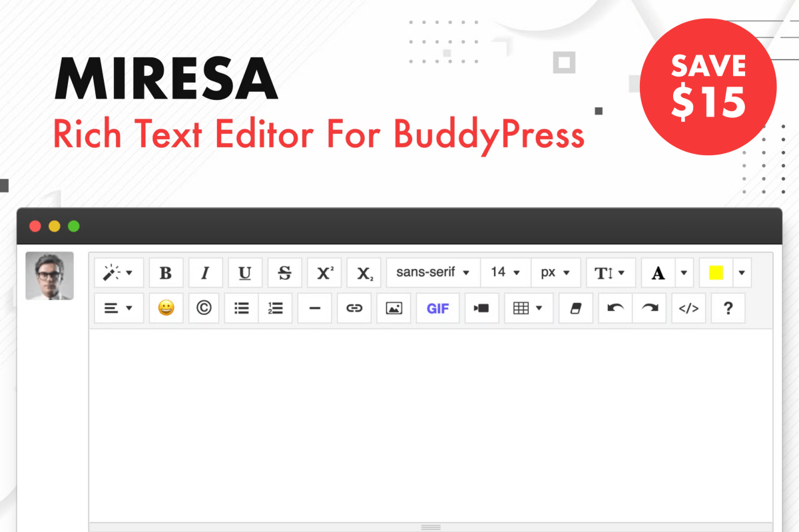Open the px font unit dropdown
The height and width of the screenshot is (532, 799).
555,273
